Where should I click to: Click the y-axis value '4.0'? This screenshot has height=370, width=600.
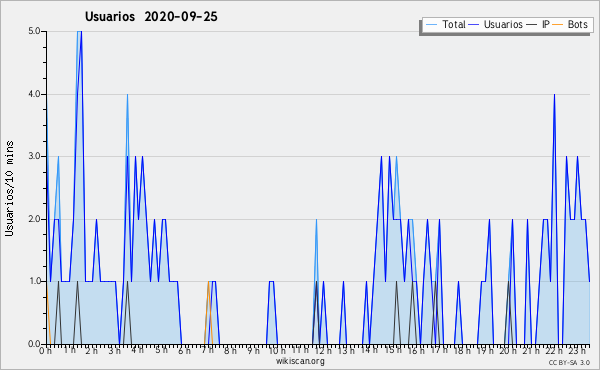coord(34,94)
